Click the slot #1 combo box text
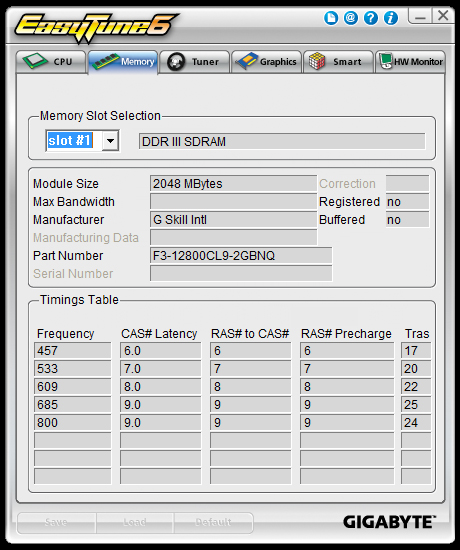Screen dimensions: 460x550 coord(69,141)
